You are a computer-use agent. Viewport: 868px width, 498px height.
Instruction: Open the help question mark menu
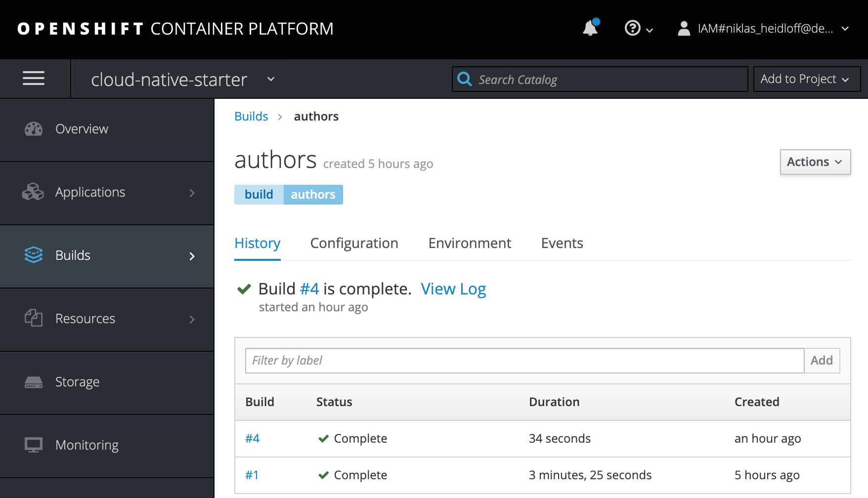pos(633,28)
